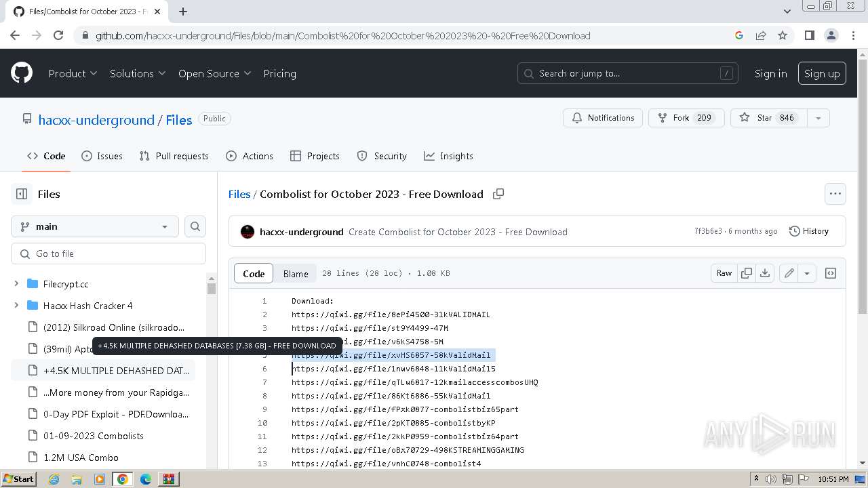Screen dimensions: 868x488
Task: Copy raw file contents icon
Action: click(x=747, y=273)
